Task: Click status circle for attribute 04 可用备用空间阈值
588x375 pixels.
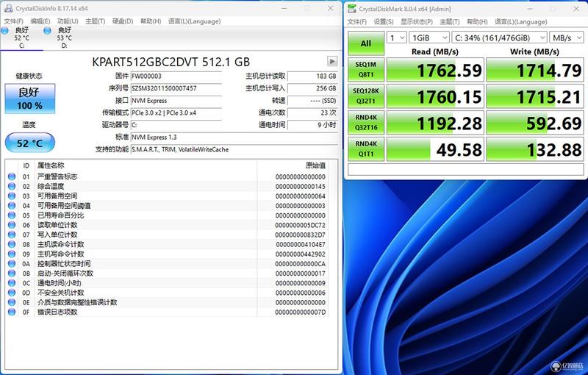Action: [x=12, y=205]
